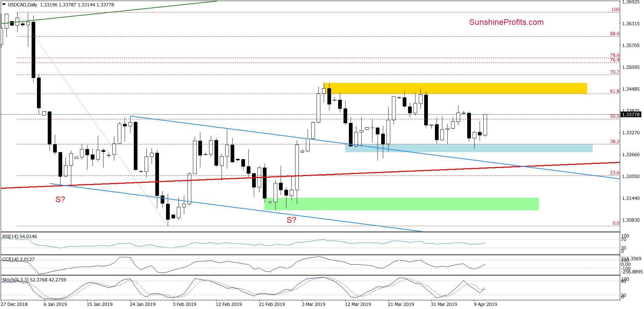
Task: Click the USDCAD,Daily chart title
Action: (23, 5)
